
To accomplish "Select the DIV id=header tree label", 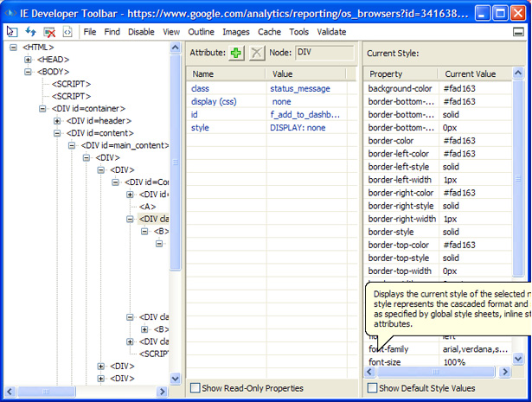I will click(x=99, y=121).
